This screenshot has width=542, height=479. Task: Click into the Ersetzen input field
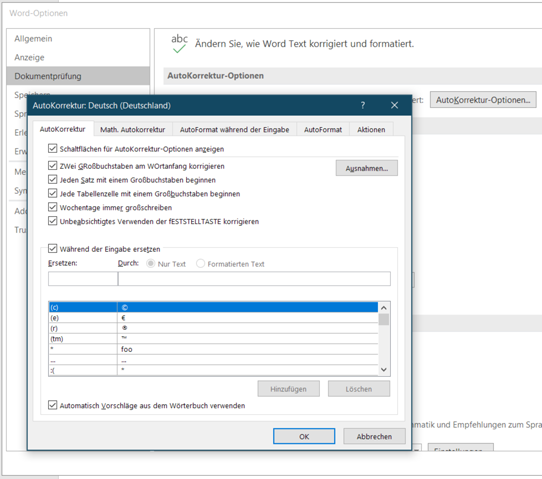pos(83,279)
